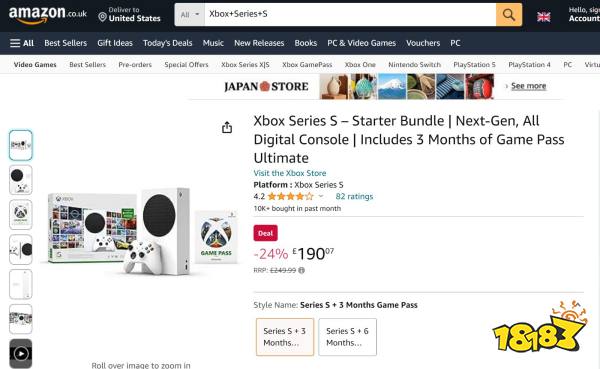Open the UK flag language selector
This screenshot has width=600, height=369.
543,17
